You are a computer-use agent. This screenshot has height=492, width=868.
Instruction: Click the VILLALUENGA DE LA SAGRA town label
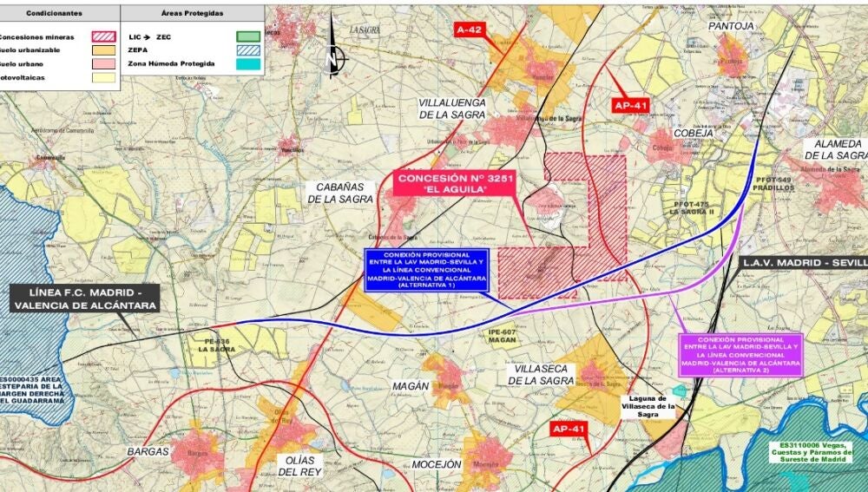click(452, 108)
